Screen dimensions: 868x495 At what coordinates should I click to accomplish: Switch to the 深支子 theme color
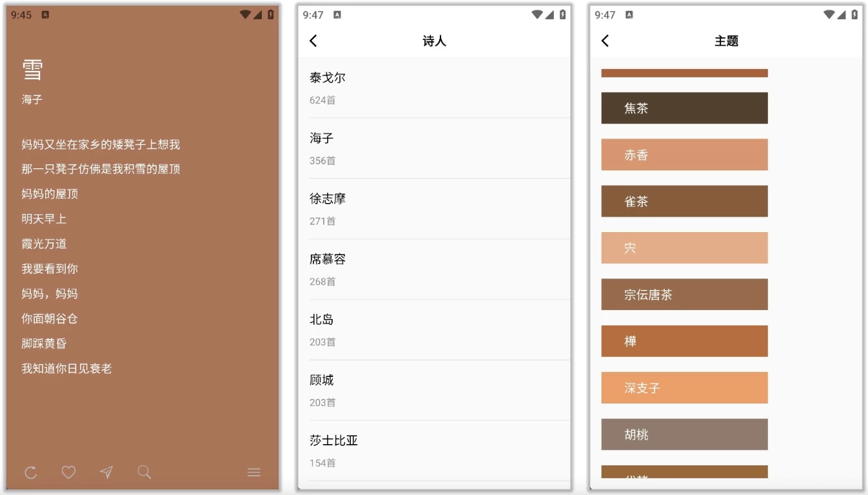(684, 388)
